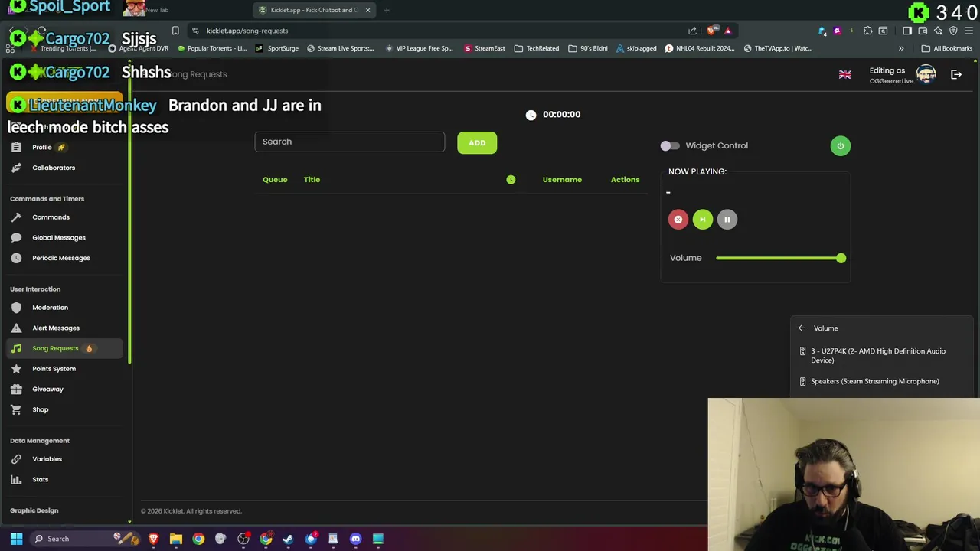Image resolution: width=980 pixels, height=551 pixels.
Task: Click the Actions column header
Action: tap(625, 180)
